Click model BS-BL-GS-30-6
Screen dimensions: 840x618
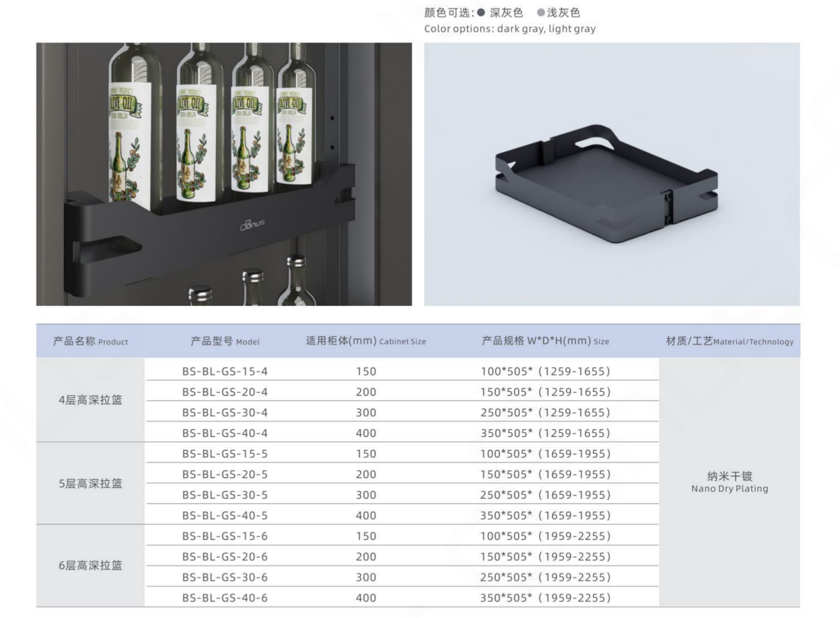(x=225, y=577)
